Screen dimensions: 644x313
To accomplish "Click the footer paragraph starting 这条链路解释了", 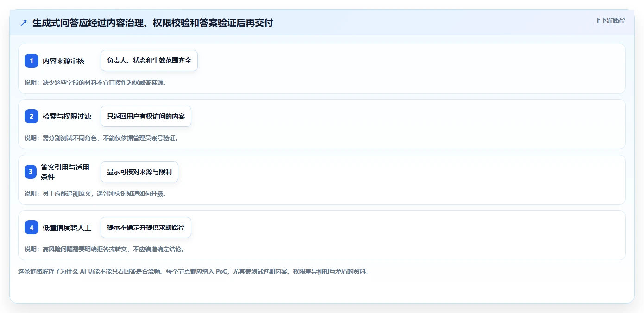I will point(193,272).
